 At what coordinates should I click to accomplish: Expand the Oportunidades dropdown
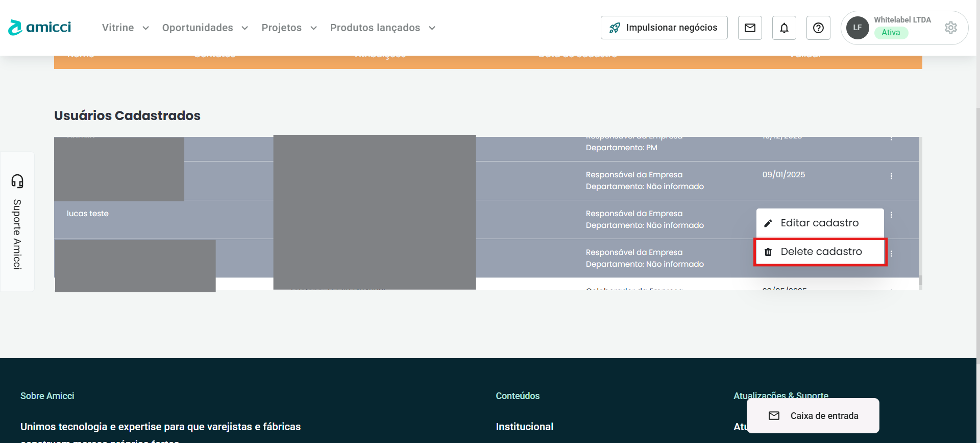[205, 28]
